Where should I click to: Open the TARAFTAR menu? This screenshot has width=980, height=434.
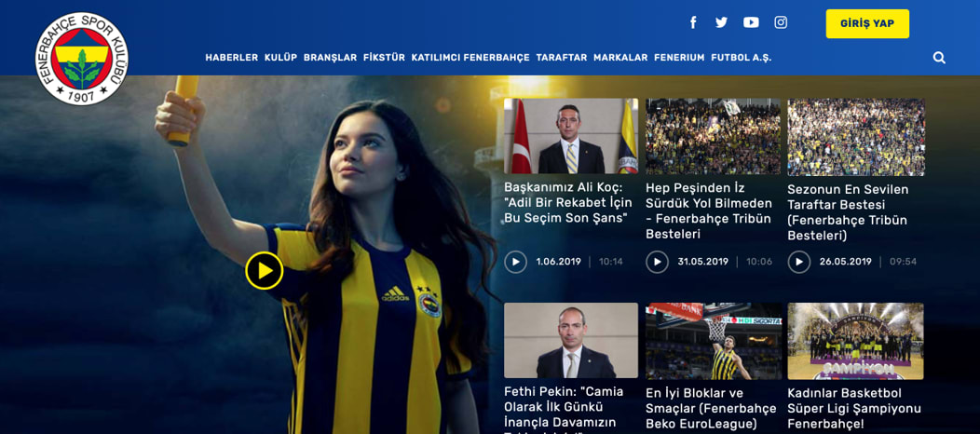[561, 58]
